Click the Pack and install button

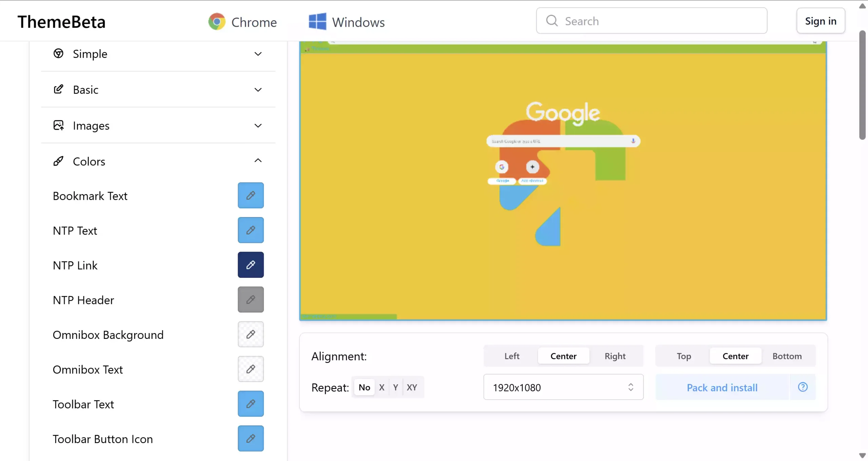[x=722, y=387]
